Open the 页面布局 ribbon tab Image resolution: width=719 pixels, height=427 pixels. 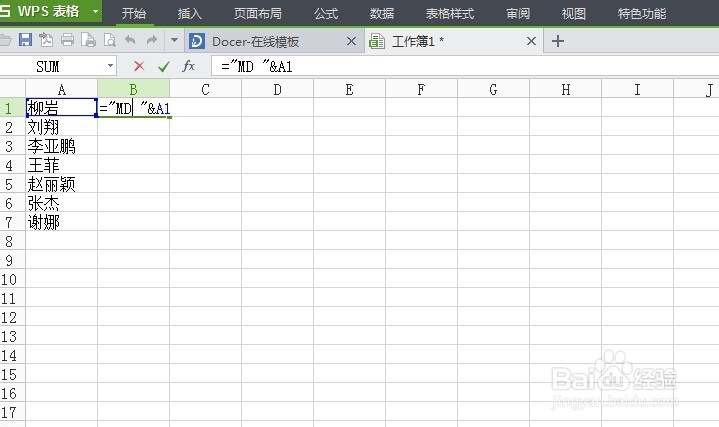click(x=258, y=14)
